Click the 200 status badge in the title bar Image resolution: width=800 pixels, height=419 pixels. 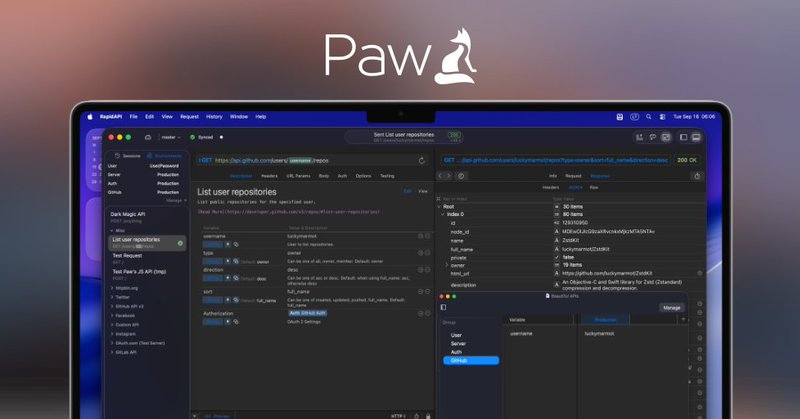coord(454,135)
